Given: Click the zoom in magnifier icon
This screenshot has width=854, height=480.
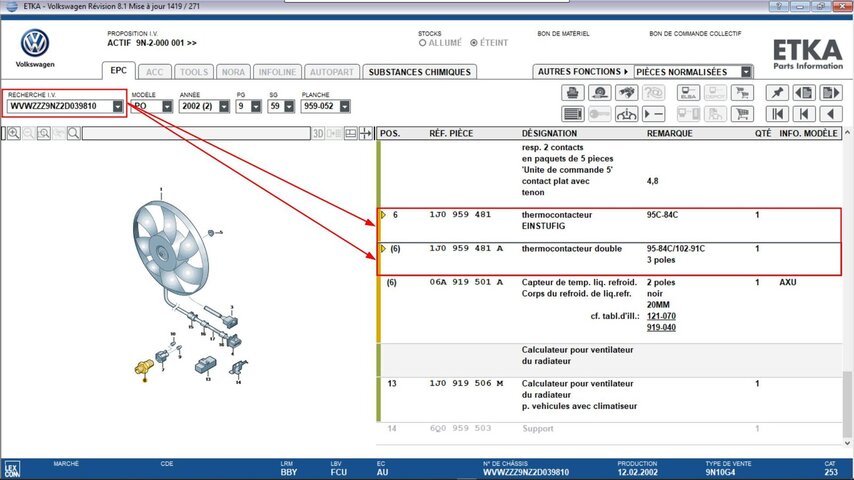Looking at the screenshot, I should (x=14, y=133).
